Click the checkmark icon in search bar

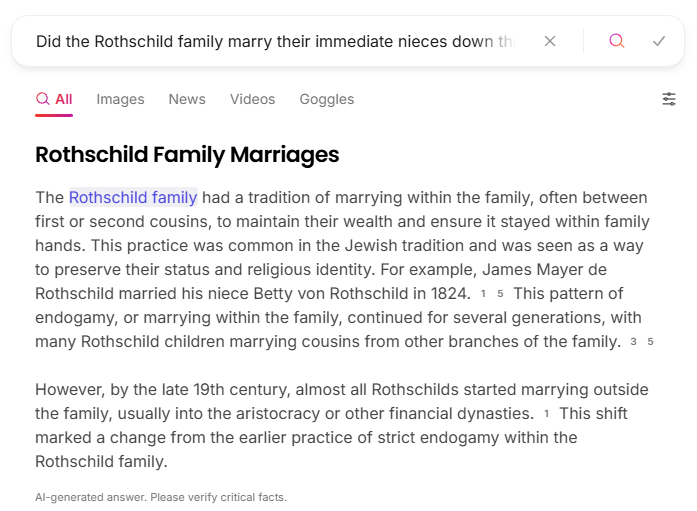pos(659,41)
